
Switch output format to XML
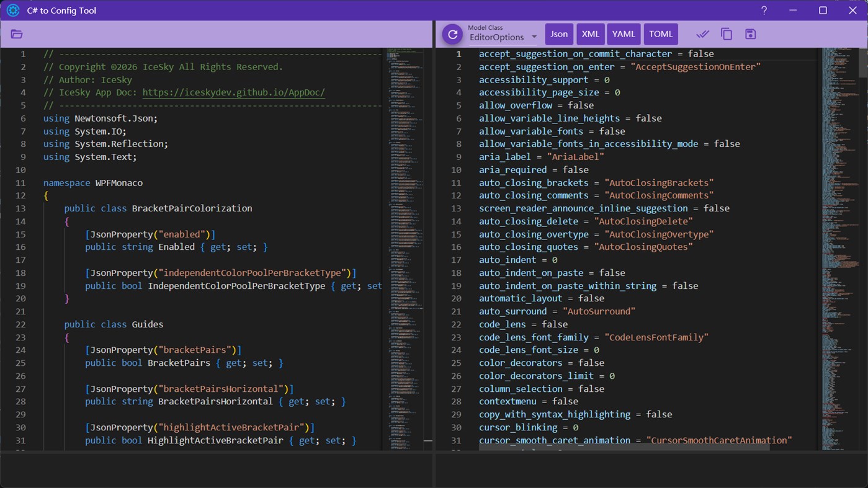click(x=590, y=34)
